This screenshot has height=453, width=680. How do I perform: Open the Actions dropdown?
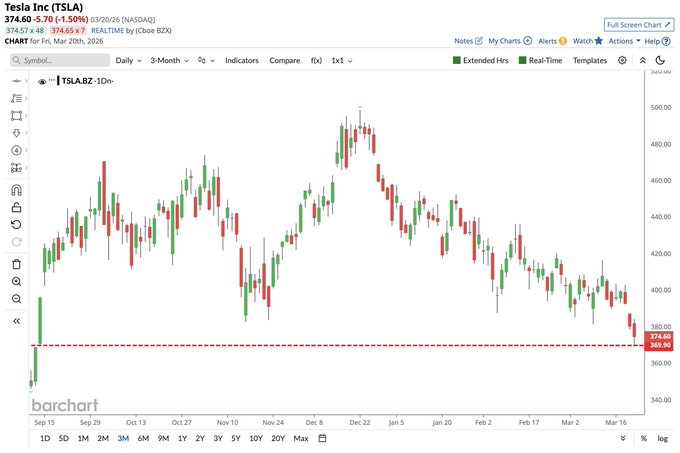[x=624, y=41]
